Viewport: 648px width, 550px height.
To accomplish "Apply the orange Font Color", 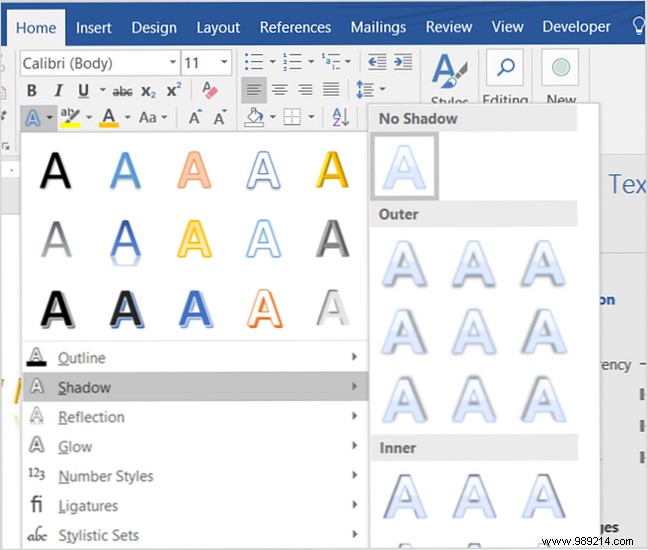I will point(109,118).
